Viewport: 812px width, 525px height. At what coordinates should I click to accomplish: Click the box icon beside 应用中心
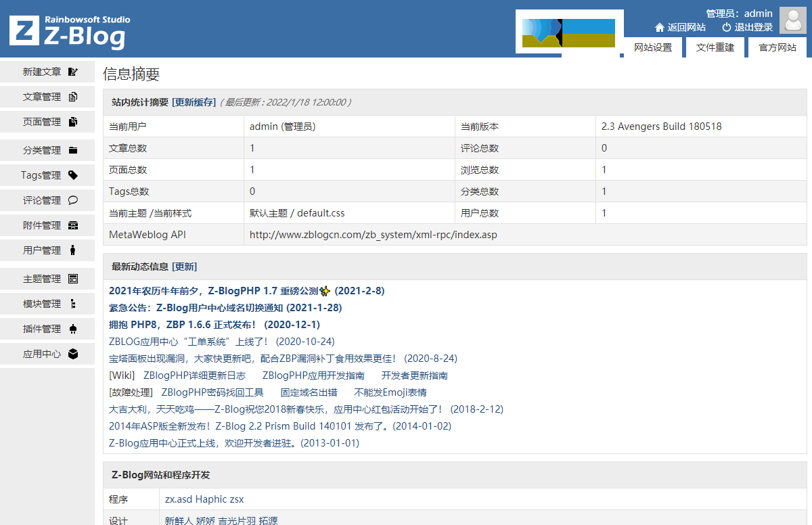(73, 354)
